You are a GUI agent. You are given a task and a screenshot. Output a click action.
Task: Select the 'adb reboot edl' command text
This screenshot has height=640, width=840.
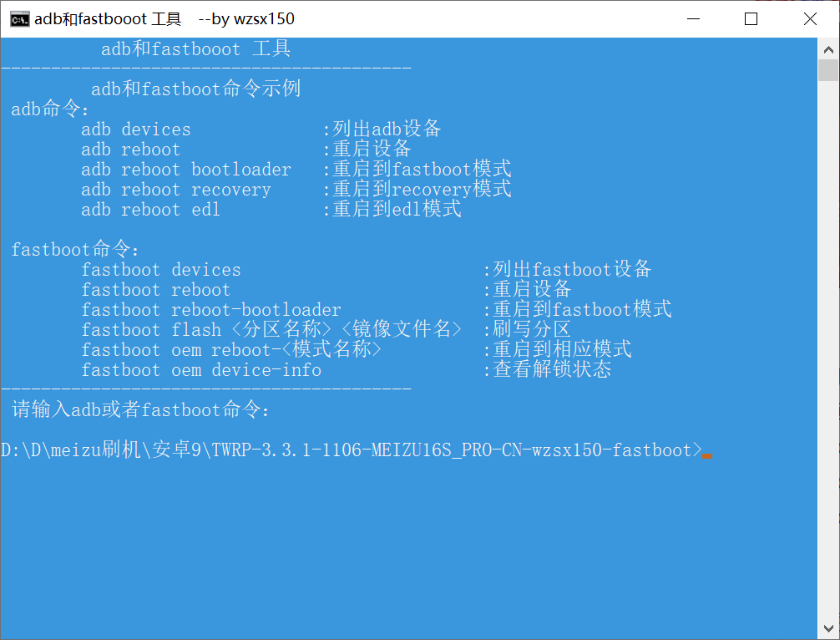click(x=150, y=209)
